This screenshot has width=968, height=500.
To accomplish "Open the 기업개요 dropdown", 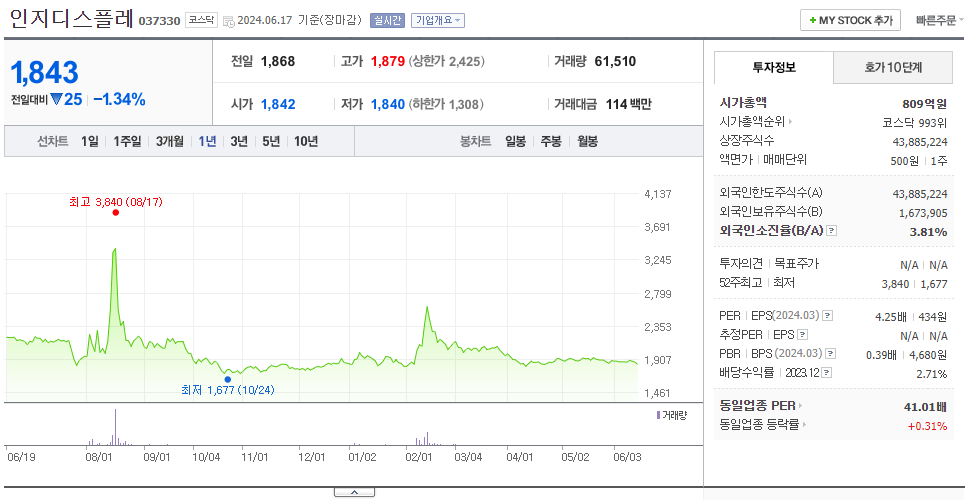I will click(438, 20).
